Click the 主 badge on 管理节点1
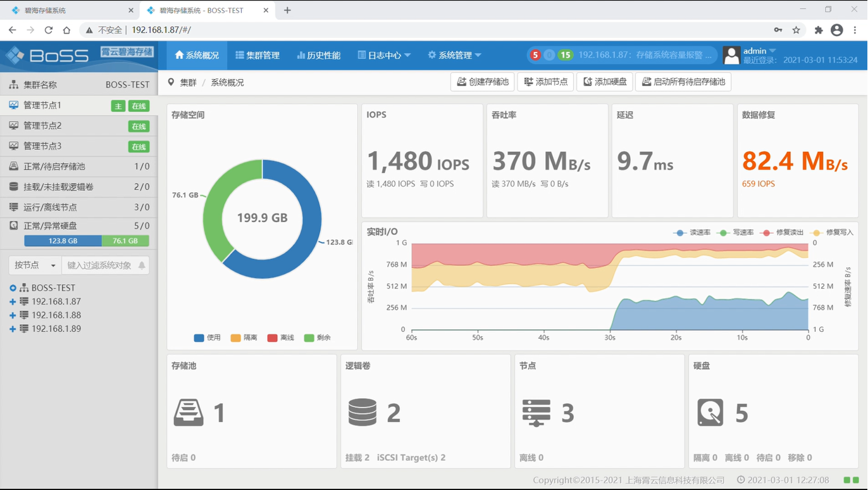 coord(118,106)
